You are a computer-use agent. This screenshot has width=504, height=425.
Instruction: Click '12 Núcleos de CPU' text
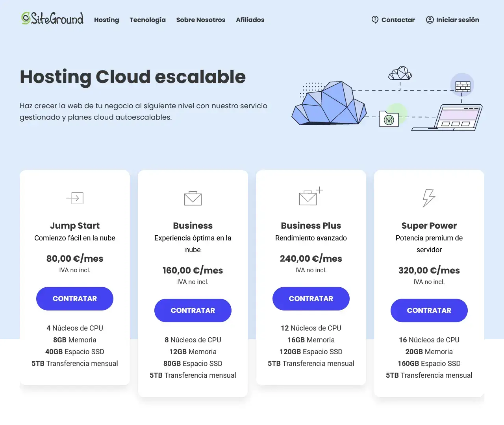pos(311,328)
